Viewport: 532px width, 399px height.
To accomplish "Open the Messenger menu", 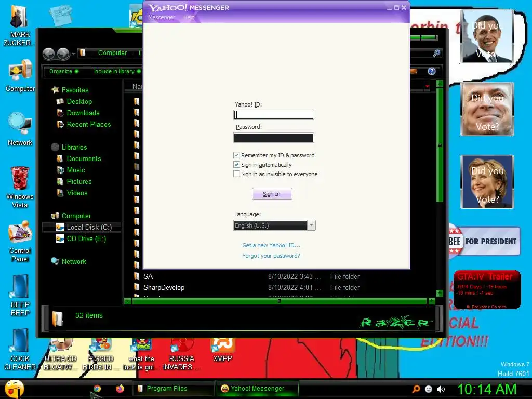I will [x=162, y=17].
